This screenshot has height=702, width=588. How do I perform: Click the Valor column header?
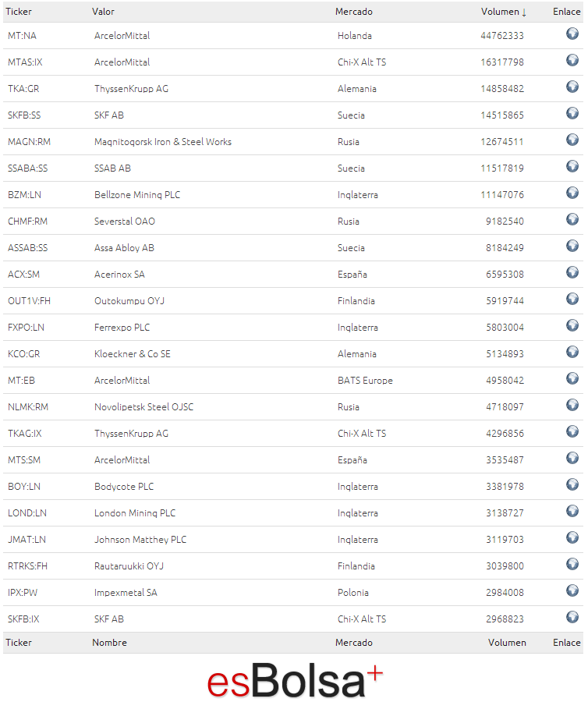click(103, 12)
